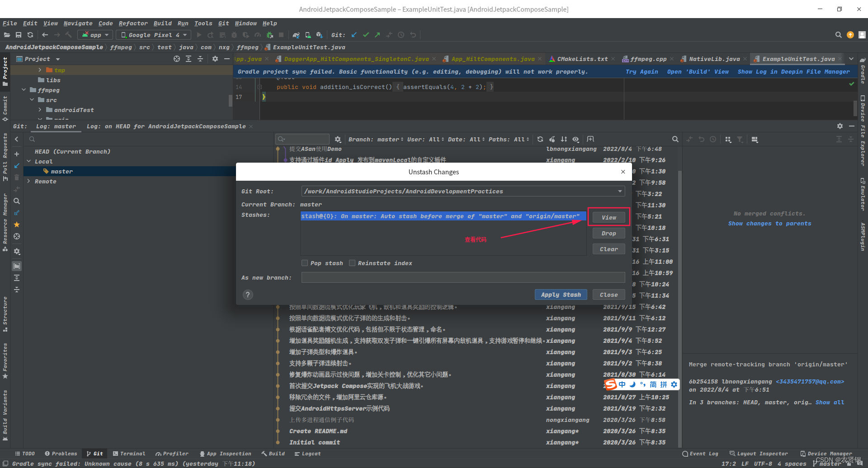Open Project panel gear options
The image size is (868, 468).
tap(215, 59)
